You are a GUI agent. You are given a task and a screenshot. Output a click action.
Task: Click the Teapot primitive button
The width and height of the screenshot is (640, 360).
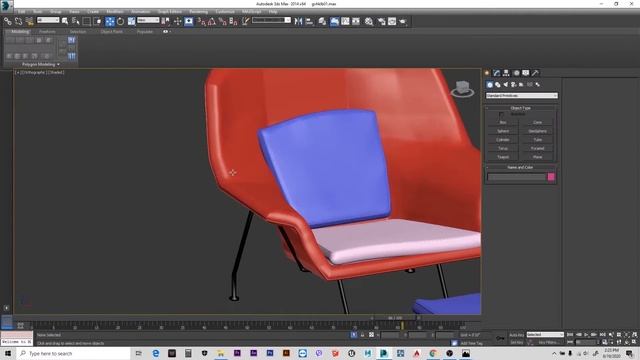tap(503, 157)
